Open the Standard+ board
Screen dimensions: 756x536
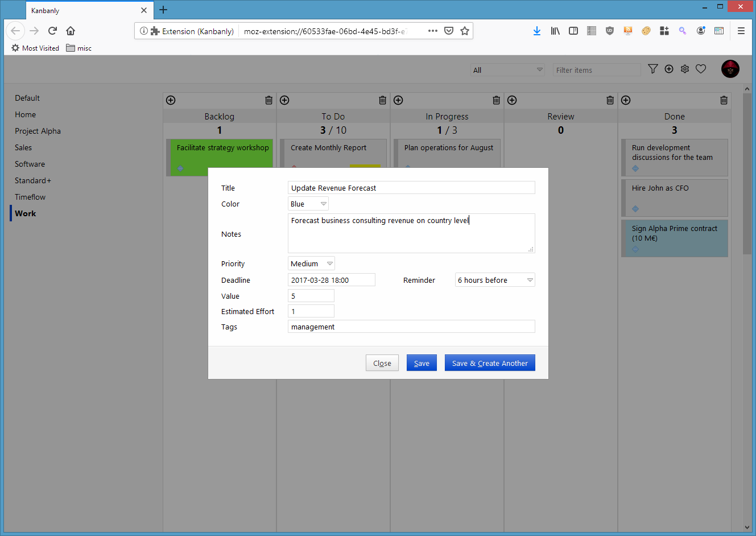pos(33,180)
